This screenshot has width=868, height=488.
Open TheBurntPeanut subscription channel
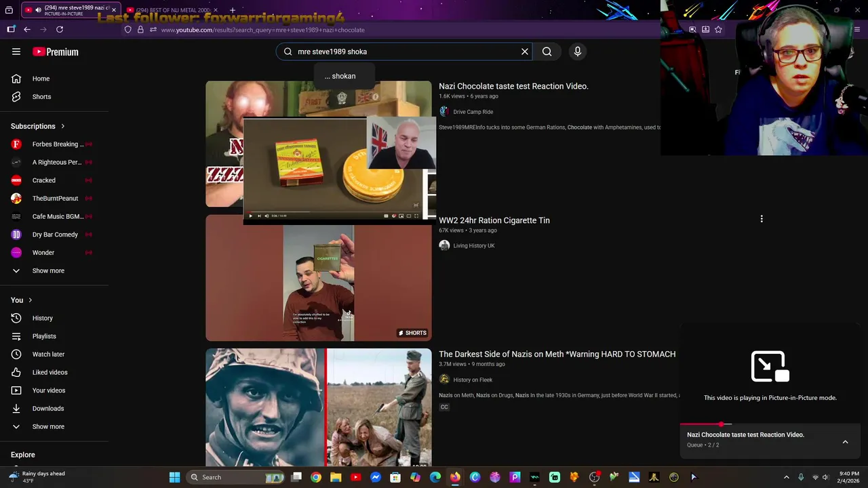[54, 199]
